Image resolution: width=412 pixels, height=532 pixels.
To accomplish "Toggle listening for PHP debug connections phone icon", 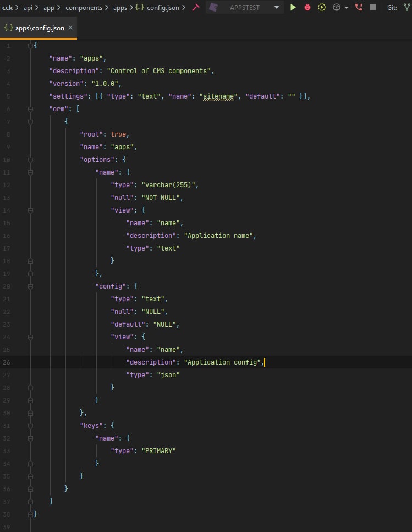I will pyautogui.click(x=359, y=7).
